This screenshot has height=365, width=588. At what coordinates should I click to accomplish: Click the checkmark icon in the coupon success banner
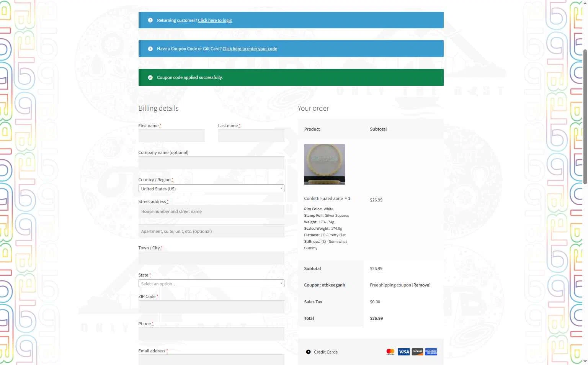coord(150,77)
